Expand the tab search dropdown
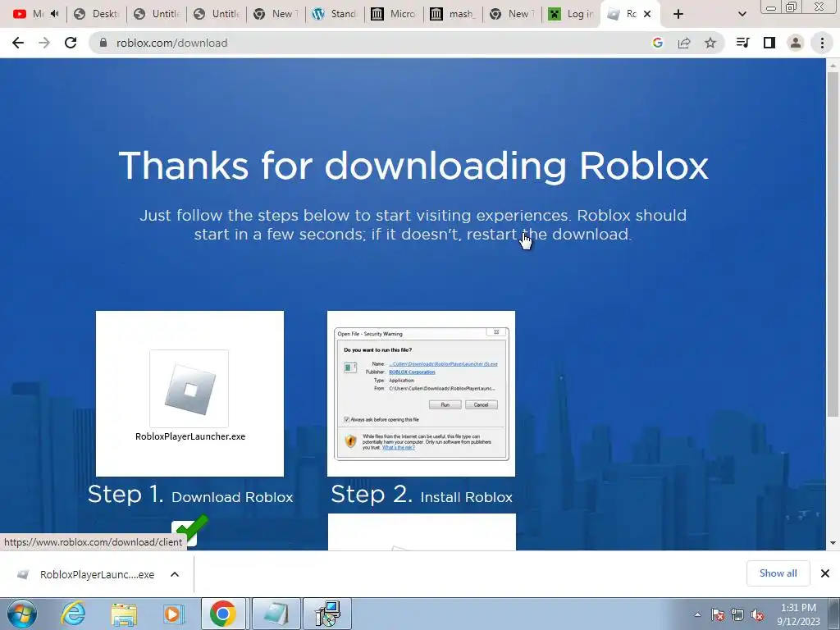The width and height of the screenshot is (840, 630). pos(742,14)
